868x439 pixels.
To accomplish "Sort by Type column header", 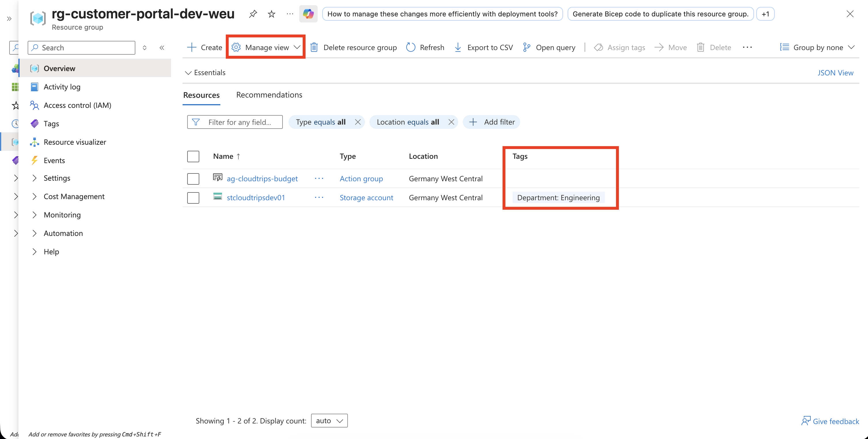I will click(x=347, y=156).
